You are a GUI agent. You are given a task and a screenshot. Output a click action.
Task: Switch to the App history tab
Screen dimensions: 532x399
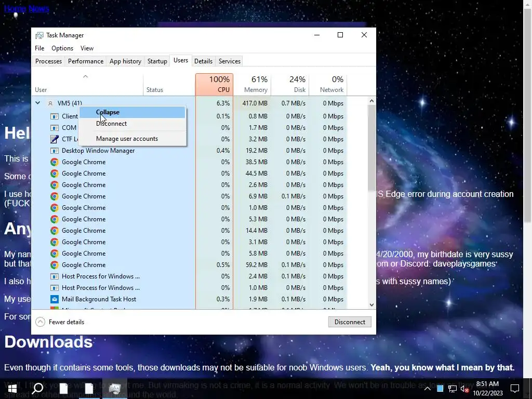pyautogui.click(x=125, y=61)
